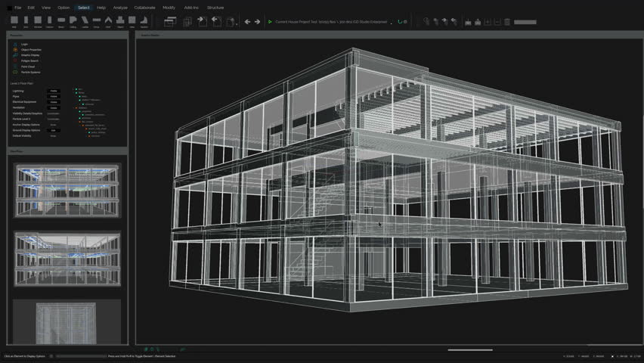Open the Collaborate menu

[x=145, y=8]
